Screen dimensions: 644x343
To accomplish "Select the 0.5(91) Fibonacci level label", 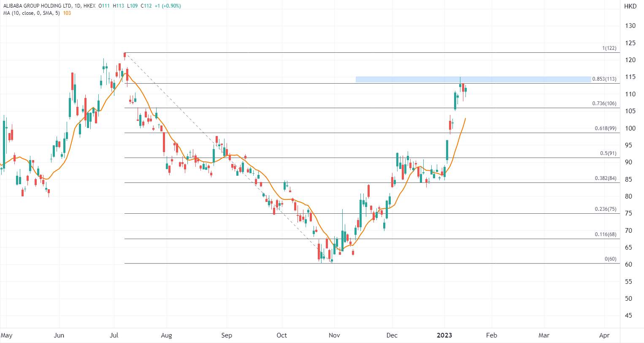I will 608,153.
